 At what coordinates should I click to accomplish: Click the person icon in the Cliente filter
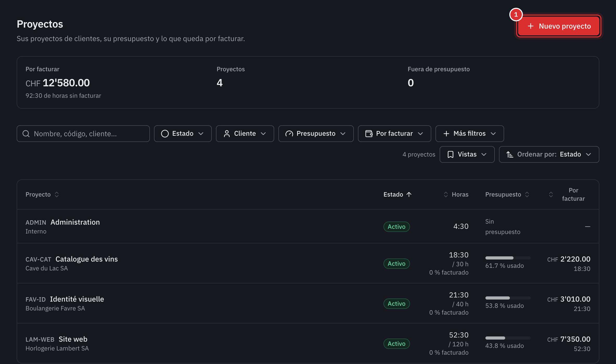(x=227, y=134)
